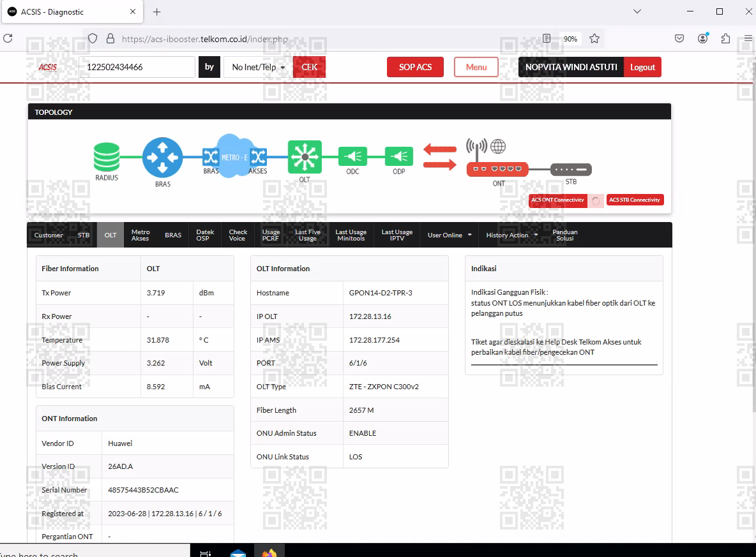Open Firefox account profile icon
Screen dimensions: 756x557
(703, 38)
